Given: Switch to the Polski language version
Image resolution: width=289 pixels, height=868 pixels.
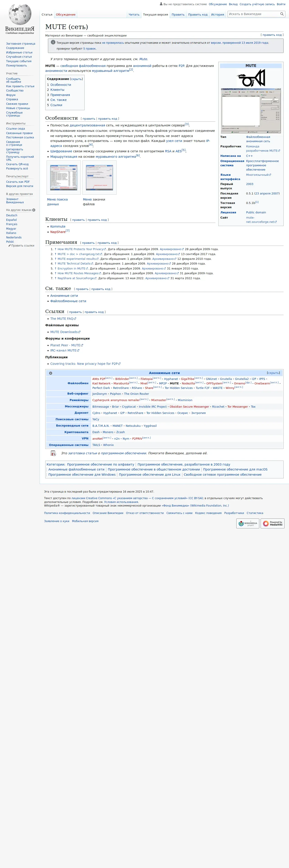Looking at the screenshot, I should [x=10, y=242].
